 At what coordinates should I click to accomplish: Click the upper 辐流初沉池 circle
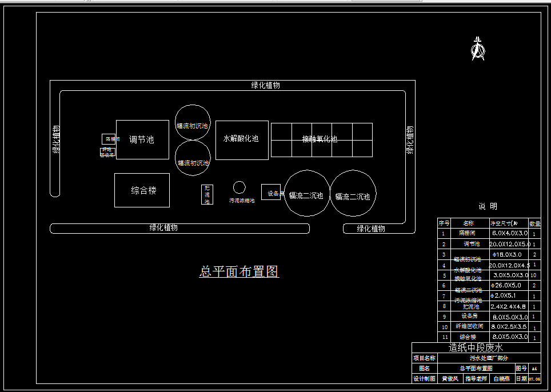(192, 123)
